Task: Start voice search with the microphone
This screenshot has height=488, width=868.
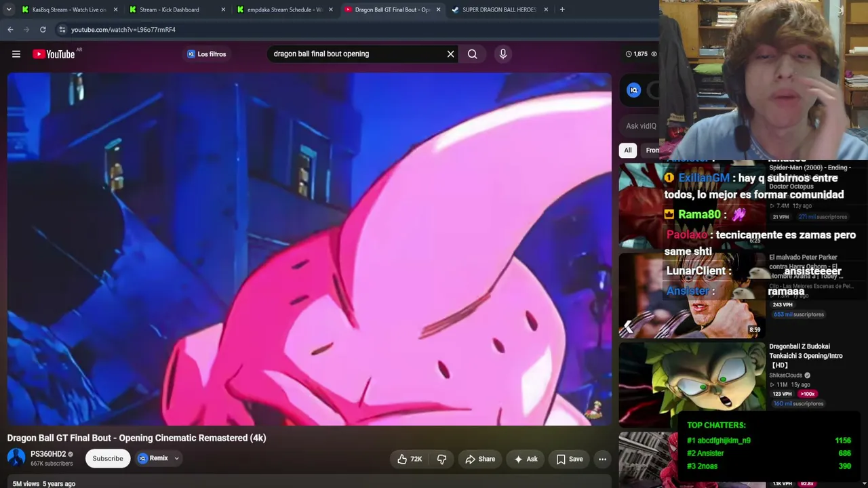Action: (502, 54)
